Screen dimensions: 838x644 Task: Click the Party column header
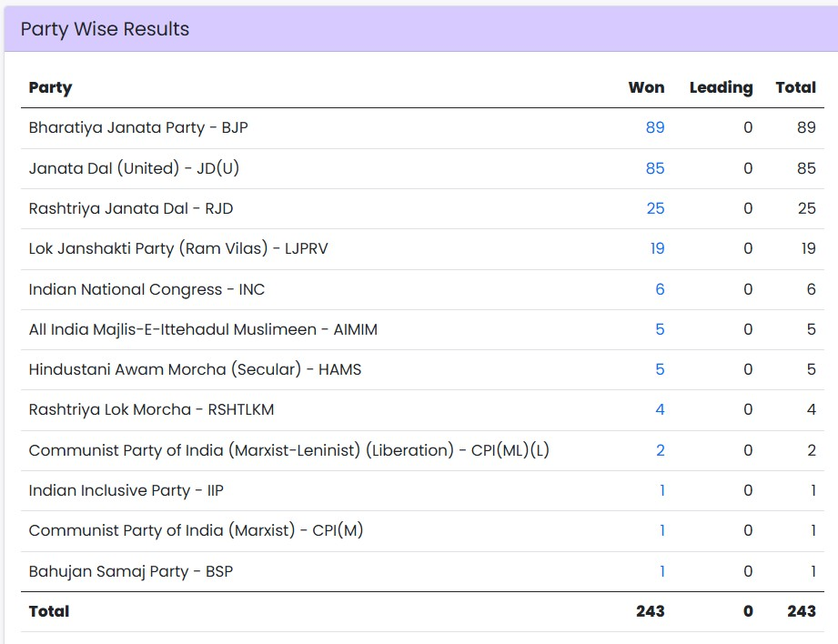point(50,87)
